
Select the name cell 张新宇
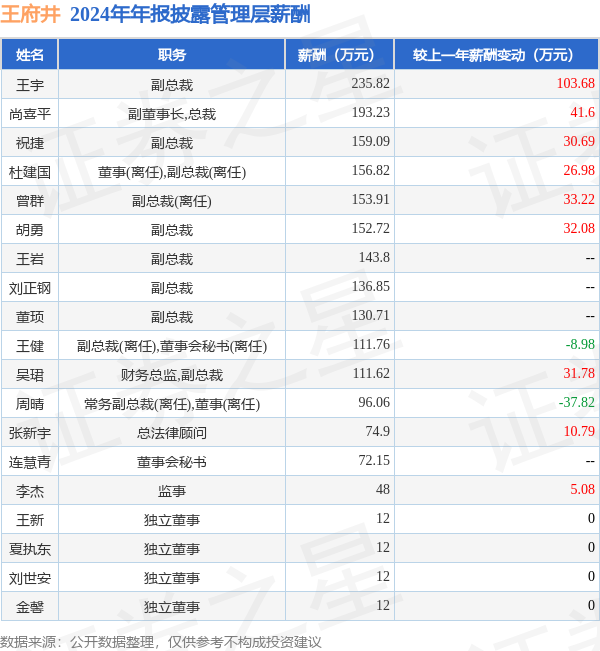[29, 433]
